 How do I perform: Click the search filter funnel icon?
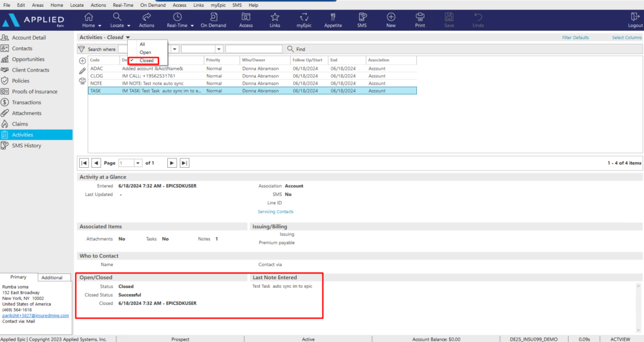tap(81, 49)
